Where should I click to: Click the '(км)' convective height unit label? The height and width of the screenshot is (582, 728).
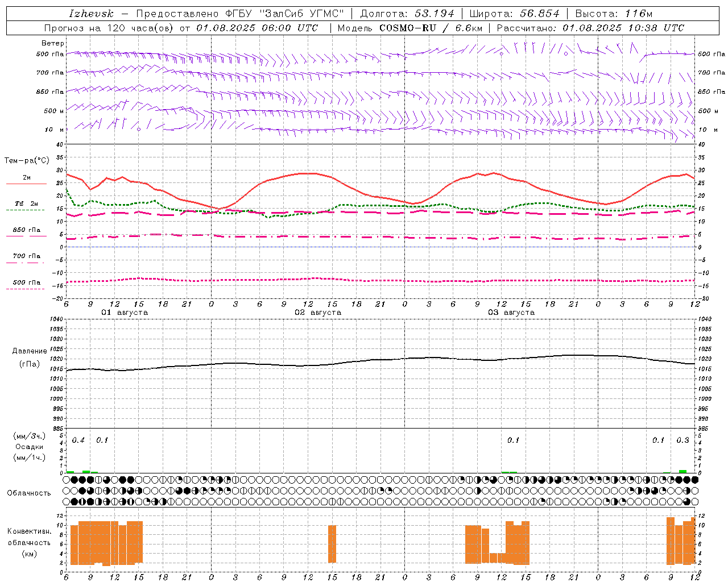coord(30,554)
